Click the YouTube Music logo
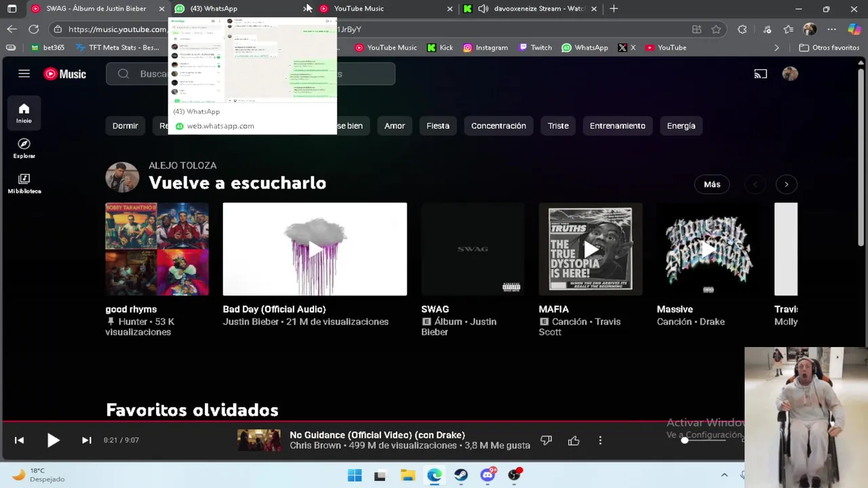Screen dimensions: 868x488 (65, 74)
